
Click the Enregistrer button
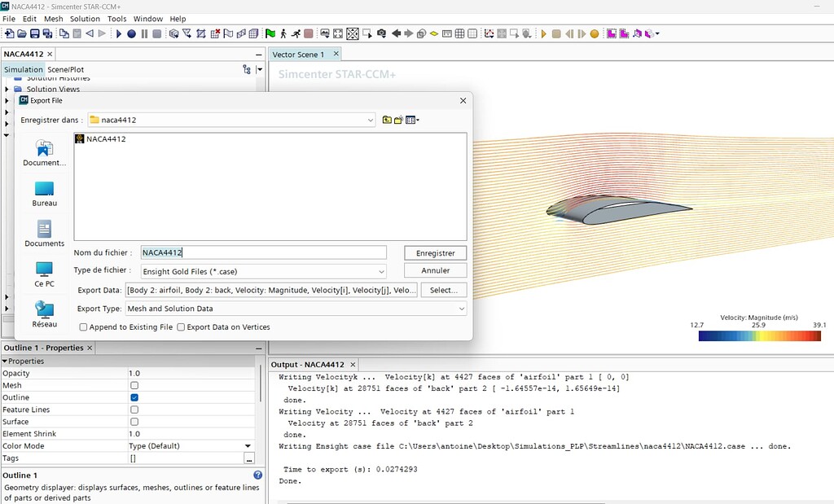point(435,253)
